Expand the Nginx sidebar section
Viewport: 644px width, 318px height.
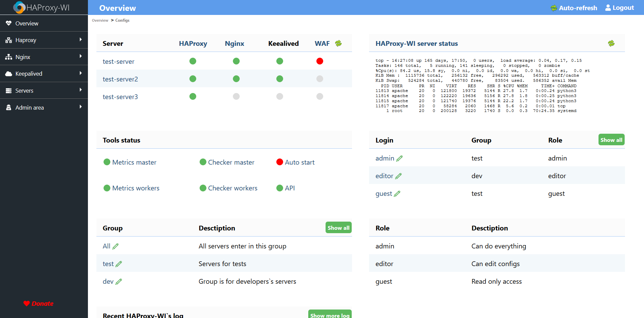pos(44,57)
